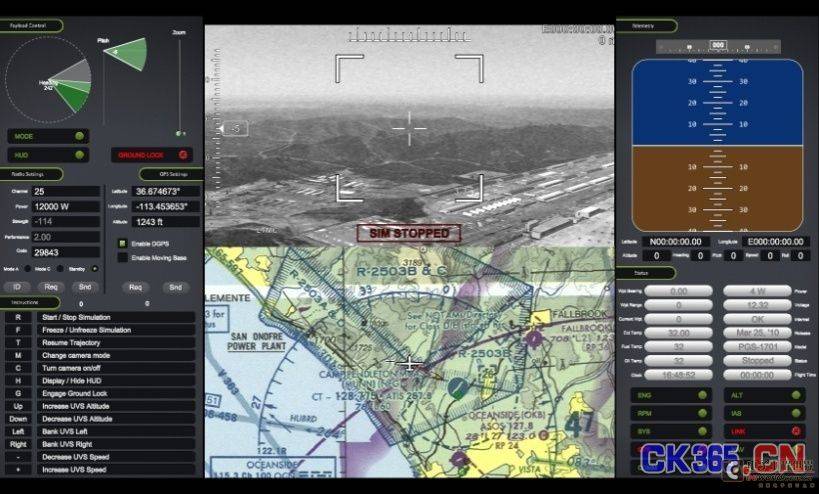Toggle the MODE switch
Image resolution: width=819 pixels, height=494 pixels.
point(48,136)
